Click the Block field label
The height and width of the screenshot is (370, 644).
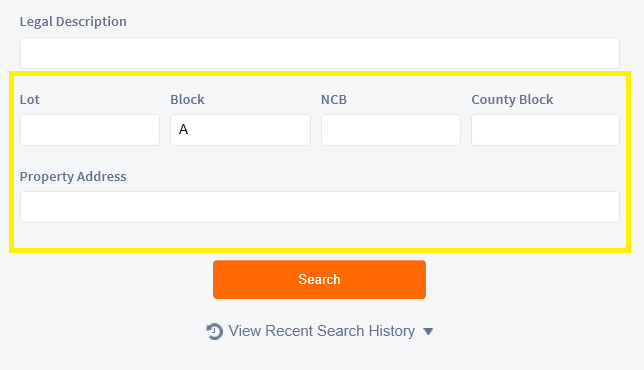coord(187,99)
